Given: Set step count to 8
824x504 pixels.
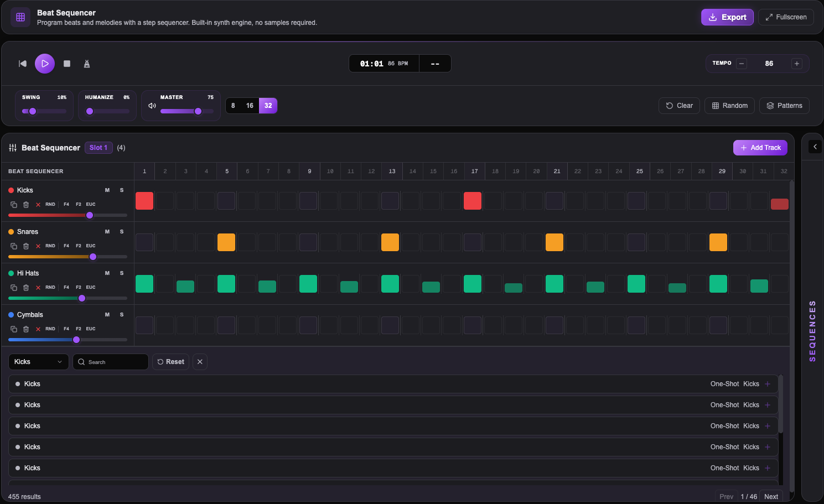Looking at the screenshot, I should (233, 106).
